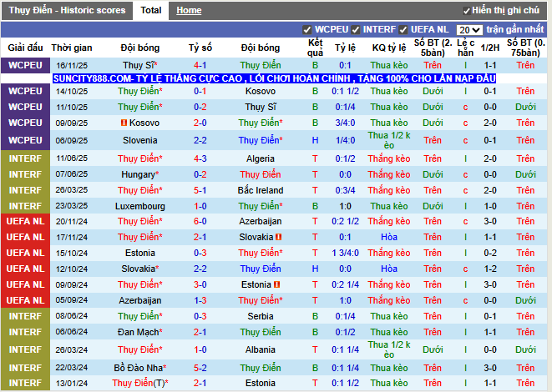Click the 5-2 score on 22/03/24

pyautogui.click(x=200, y=368)
